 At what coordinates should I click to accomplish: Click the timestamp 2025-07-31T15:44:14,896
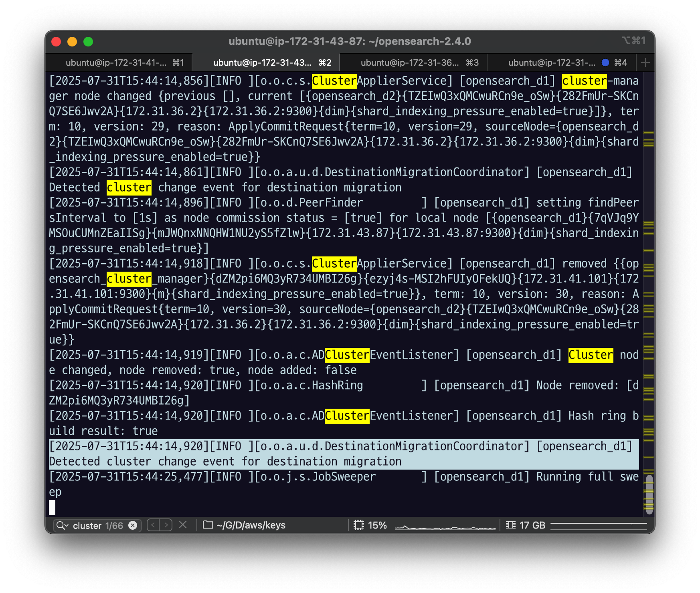pyautogui.click(x=129, y=203)
